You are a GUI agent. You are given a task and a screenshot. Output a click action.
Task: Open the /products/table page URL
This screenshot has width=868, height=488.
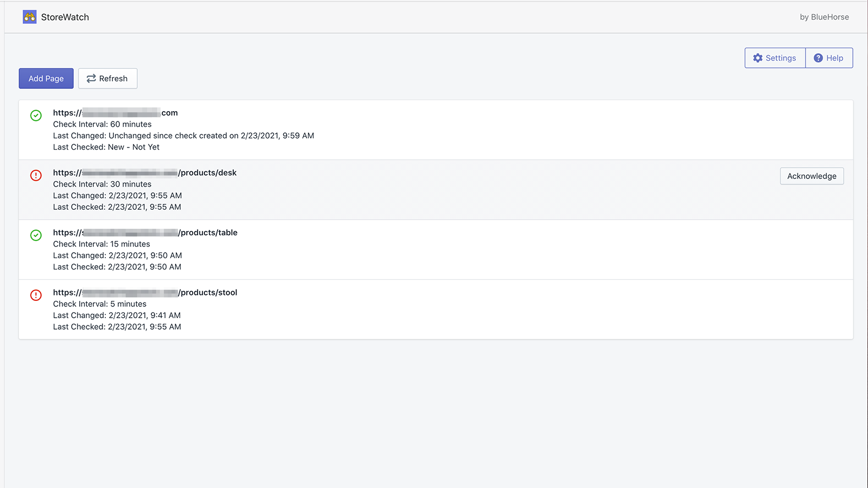pyautogui.click(x=145, y=233)
